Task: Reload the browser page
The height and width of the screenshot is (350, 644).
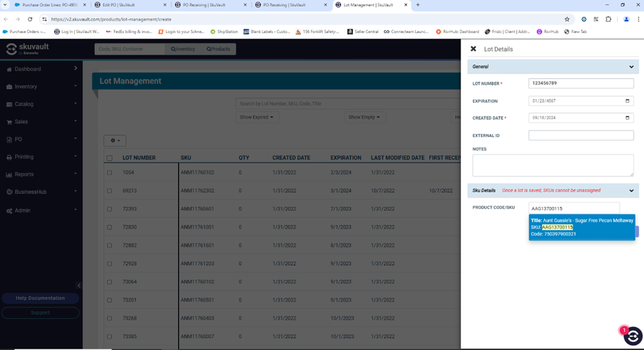Action: [30, 19]
